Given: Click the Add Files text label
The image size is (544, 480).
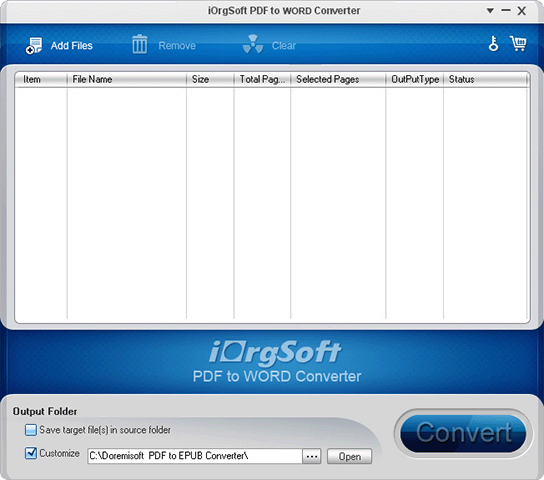Looking at the screenshot, I should click(72, 45).
